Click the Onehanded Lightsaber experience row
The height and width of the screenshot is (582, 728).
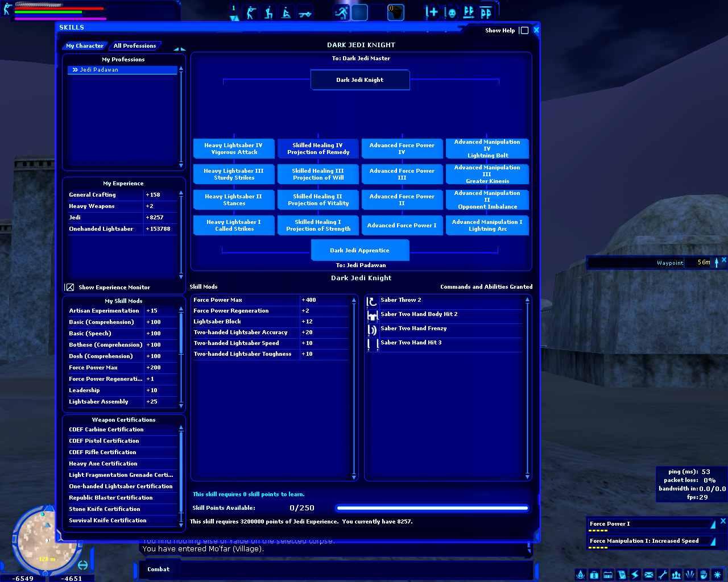click(x=123, y=229)
